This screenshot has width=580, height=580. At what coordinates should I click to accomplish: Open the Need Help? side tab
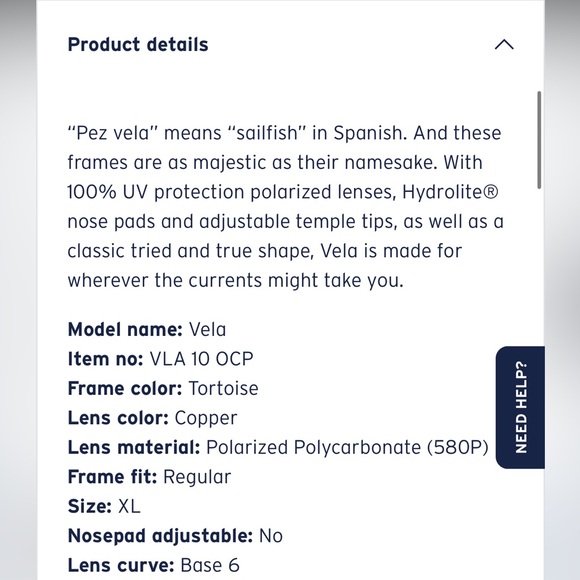coord(520,407)
